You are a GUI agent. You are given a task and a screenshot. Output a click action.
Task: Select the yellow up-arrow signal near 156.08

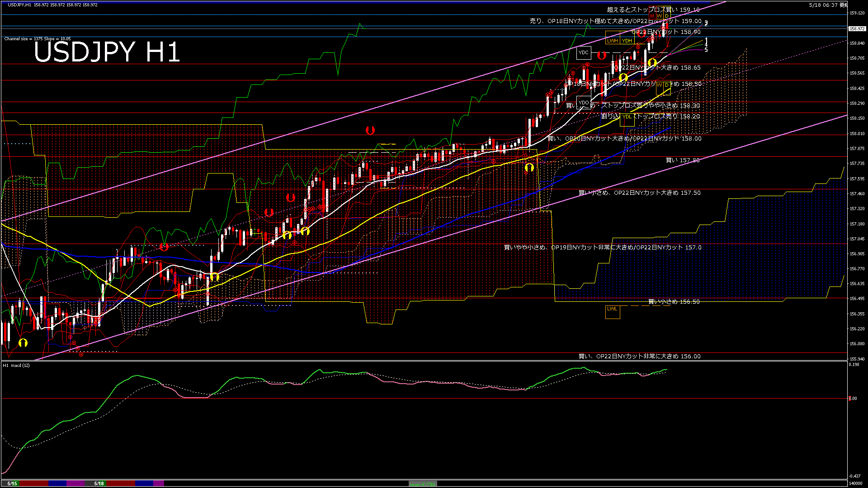(x=23, y=343)
